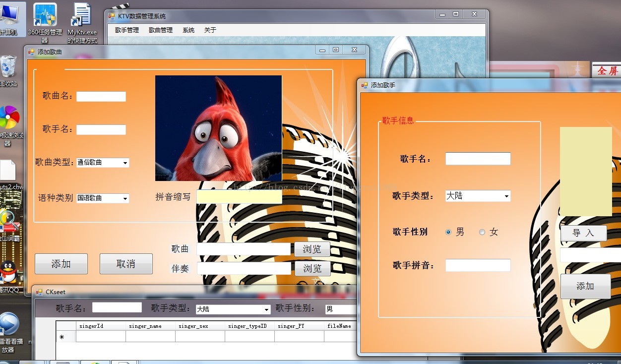
Task: Click the 添加 button in 添加歌手 window
Action: point(585,286)
